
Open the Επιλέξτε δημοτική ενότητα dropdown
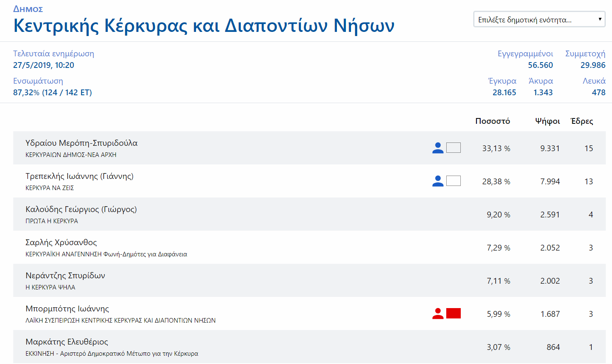coord(539,19)
